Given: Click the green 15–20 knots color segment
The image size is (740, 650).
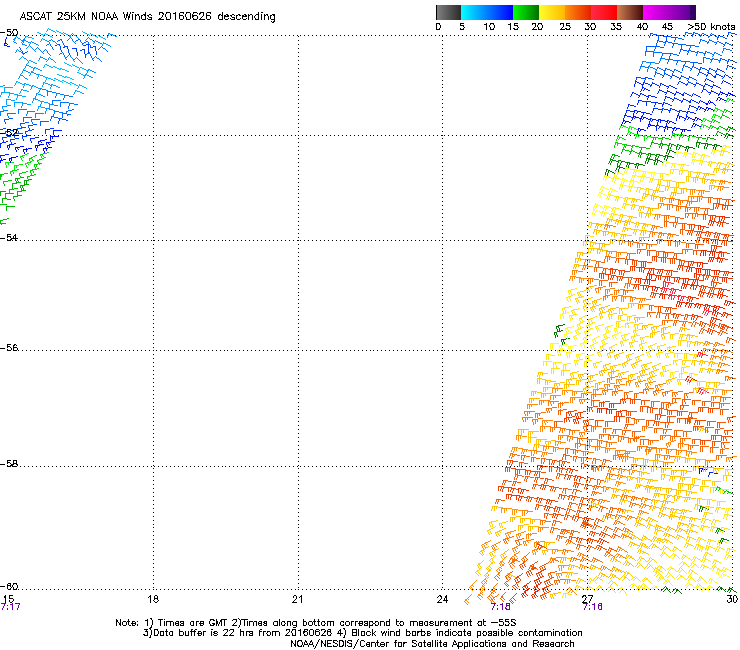Looking at the screenshot, I should pos(526,12).
